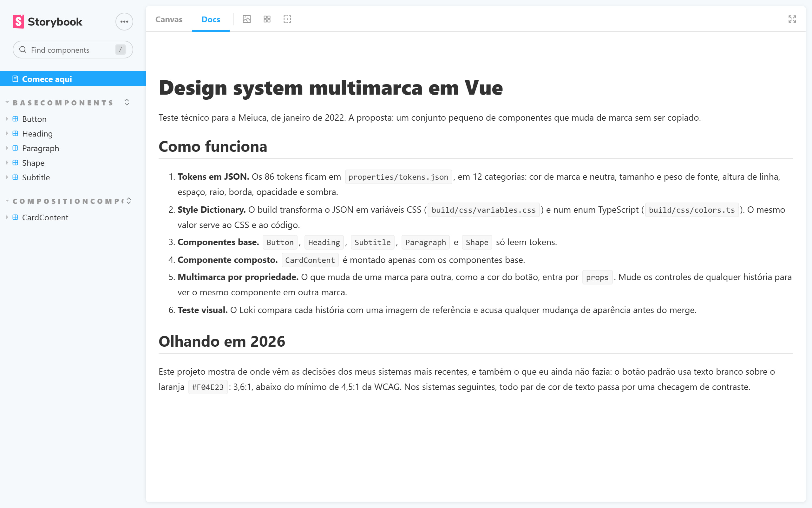The image size is (812, 508).
Task: Click the document icon beside Comece aqui
Action: pos(15,79)
